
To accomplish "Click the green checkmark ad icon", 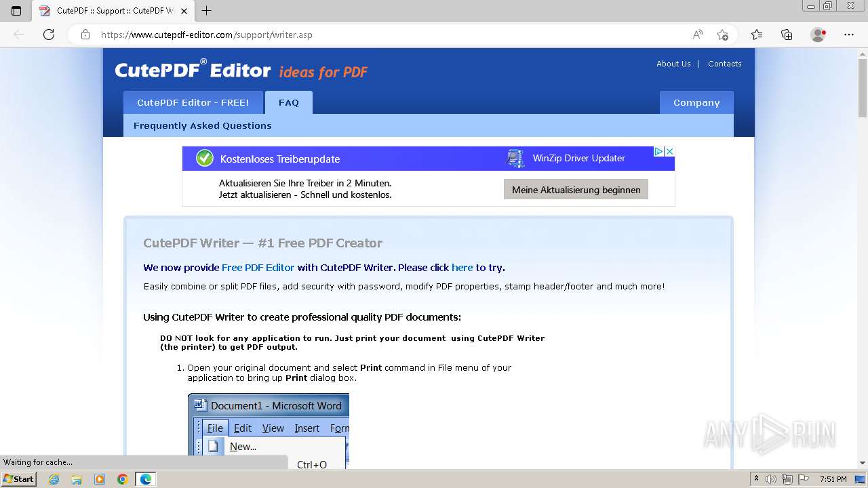I will click(x=205, y=158).
